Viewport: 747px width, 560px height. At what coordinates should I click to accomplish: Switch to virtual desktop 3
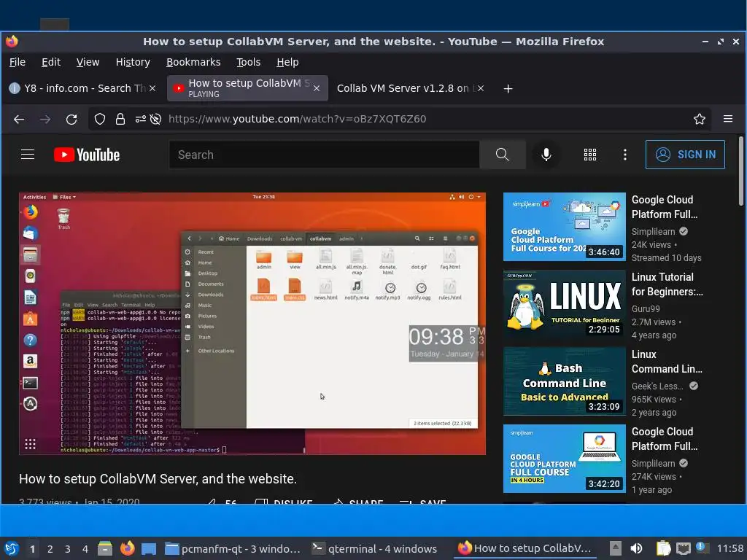[x=68, y=548]
